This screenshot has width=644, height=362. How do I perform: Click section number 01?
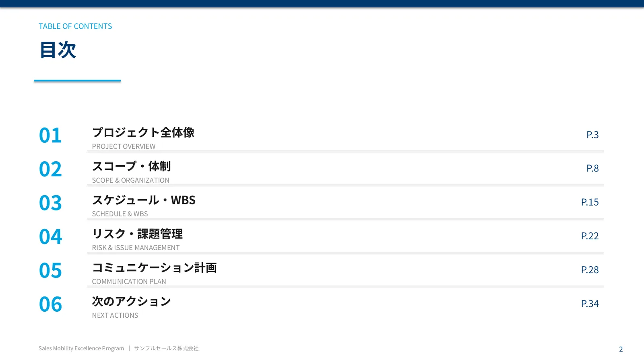pyautogui.click(x=50, y=136)
